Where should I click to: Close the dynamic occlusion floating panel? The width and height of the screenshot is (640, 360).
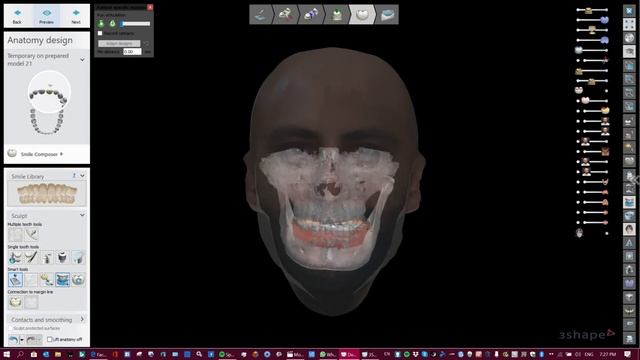[150, 7]
